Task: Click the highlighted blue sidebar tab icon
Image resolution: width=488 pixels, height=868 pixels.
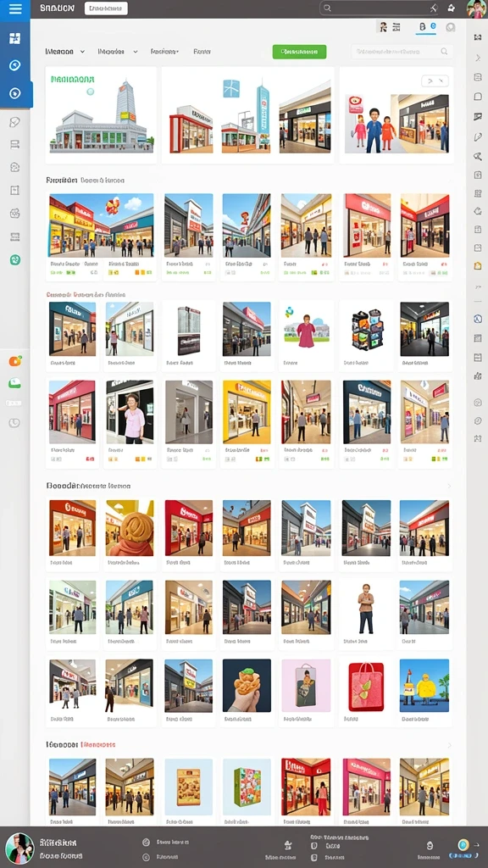Action: 15,93
